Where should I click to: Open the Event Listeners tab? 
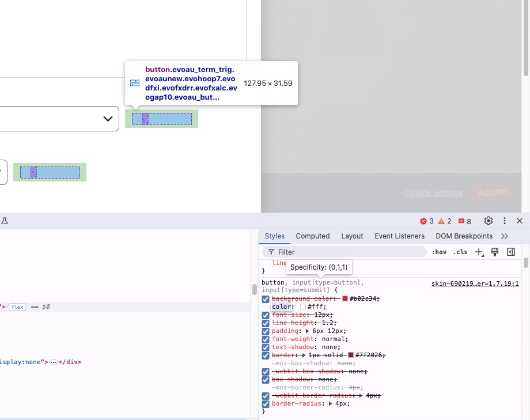point(399,236)
